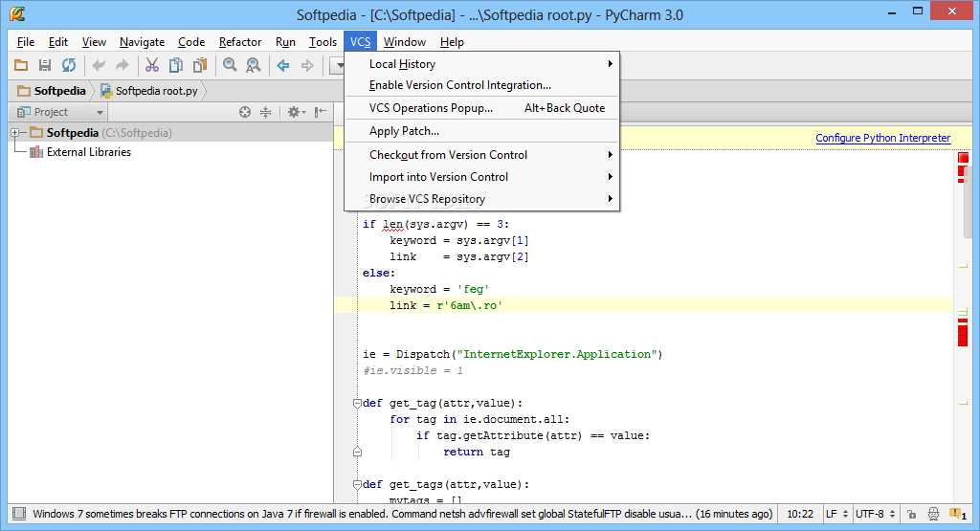Open the Checkout from Version Control submenu

pos(481,154)
